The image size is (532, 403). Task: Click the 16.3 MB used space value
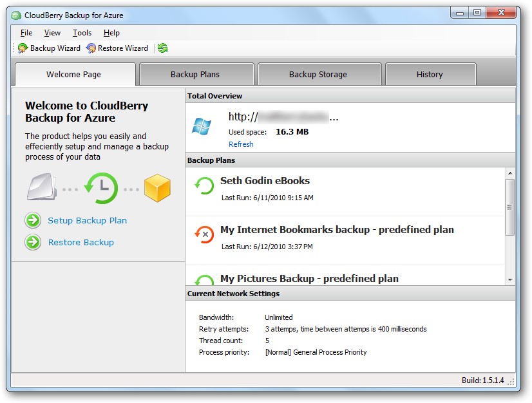point(292,131)
